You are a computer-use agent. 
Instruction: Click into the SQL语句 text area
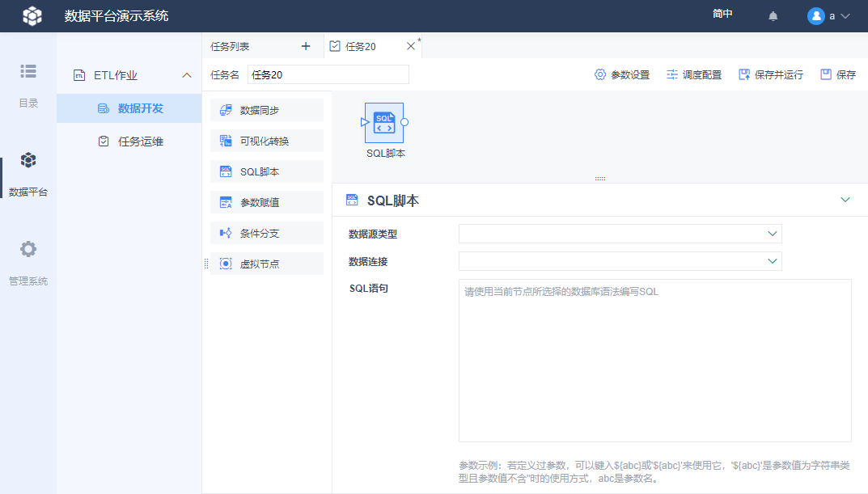coord(654,360)
